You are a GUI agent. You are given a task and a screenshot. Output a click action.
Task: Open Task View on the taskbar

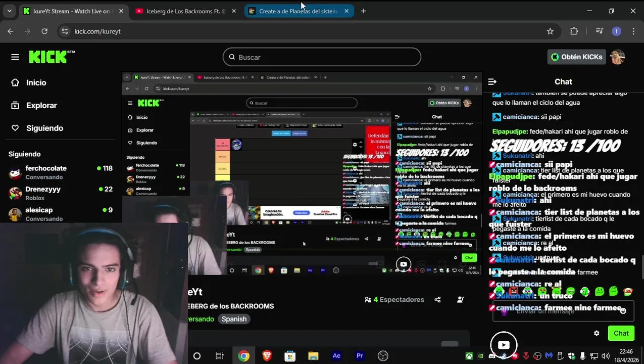coord(219,356)
